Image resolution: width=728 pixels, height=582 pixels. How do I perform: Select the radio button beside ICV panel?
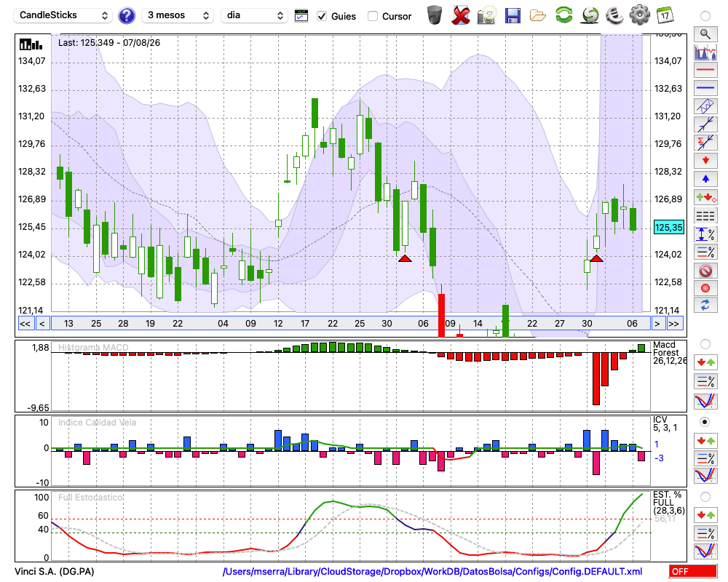[705, 423]
